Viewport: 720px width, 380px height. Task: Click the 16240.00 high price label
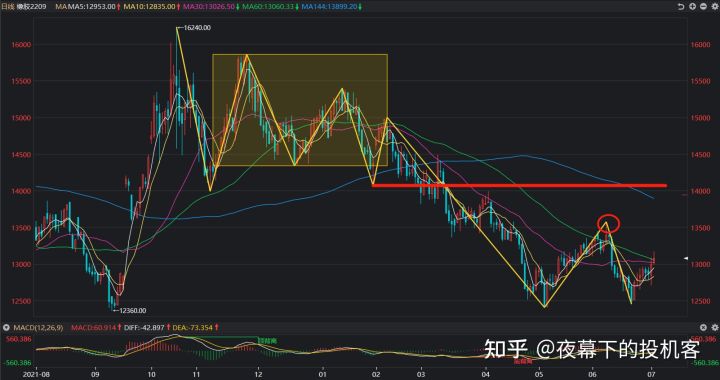pos(197,28)
